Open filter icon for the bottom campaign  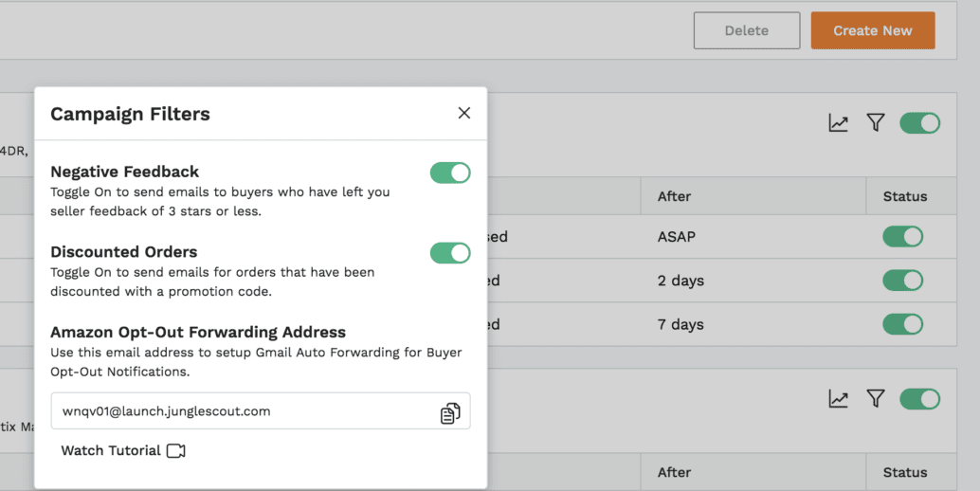click(876, 399)
